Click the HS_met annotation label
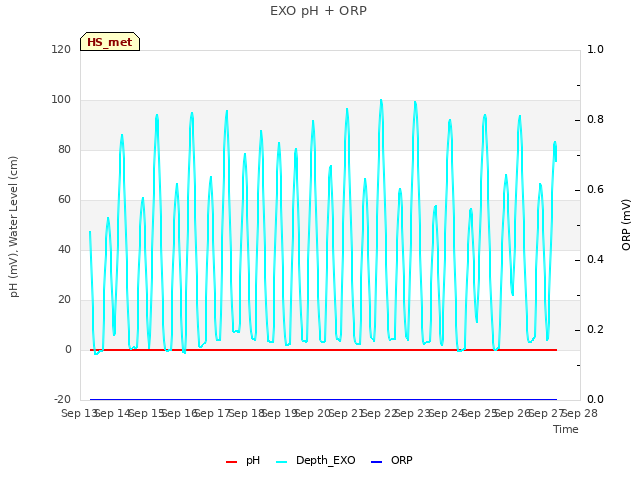 pos(110,42)
